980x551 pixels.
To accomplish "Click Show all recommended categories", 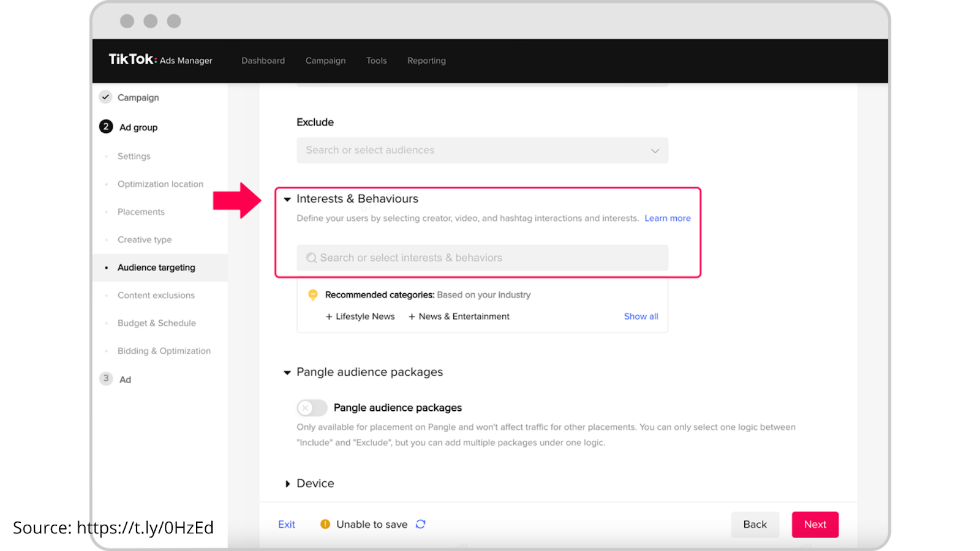I will [641, 317].
